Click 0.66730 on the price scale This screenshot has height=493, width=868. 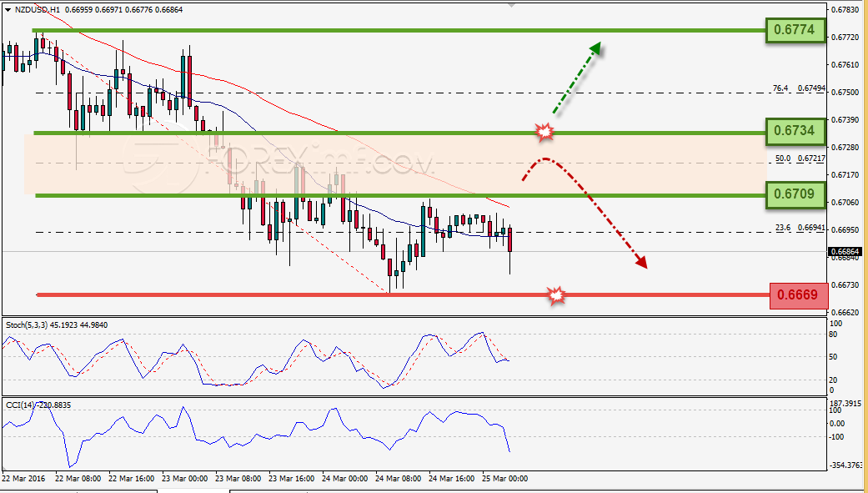(845, 285)
